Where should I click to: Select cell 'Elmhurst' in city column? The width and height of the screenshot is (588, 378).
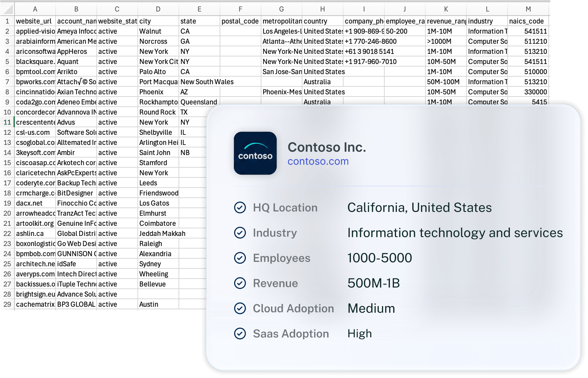click(158, 213)
